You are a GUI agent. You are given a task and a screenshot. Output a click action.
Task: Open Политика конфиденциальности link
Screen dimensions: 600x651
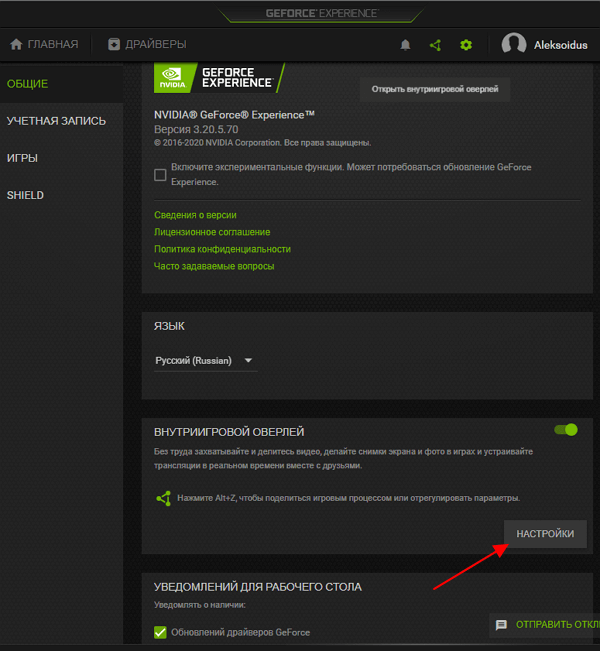pos(222,249)
